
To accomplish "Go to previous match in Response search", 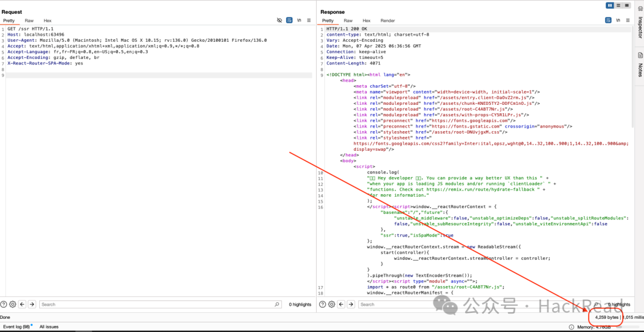I will click(341, 304).
